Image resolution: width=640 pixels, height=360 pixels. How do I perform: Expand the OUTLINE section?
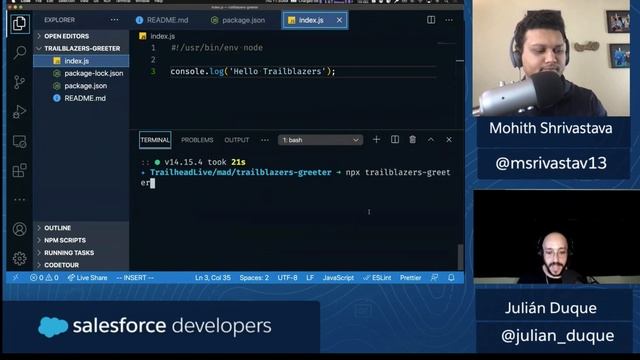click(82, 228)
